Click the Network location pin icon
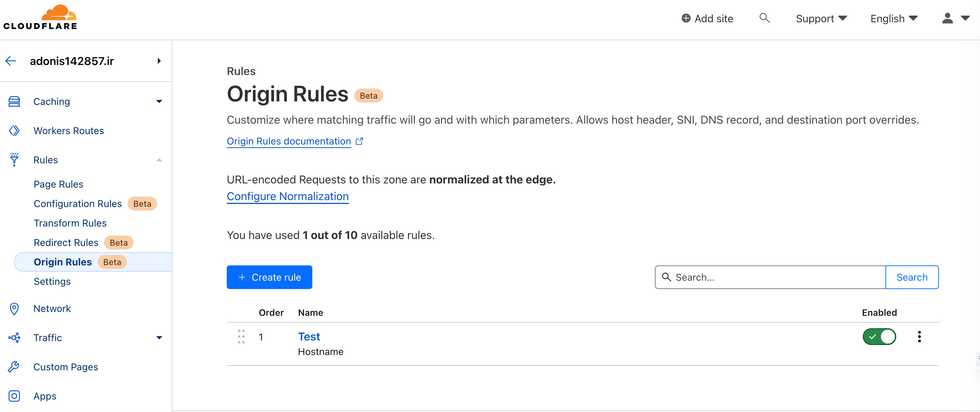Screen dimensions: 980x412 click(x=14, y=308)
